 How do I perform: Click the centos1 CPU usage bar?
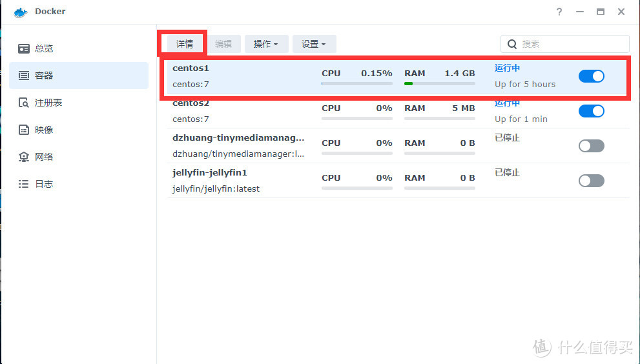(x=357, y=84)
